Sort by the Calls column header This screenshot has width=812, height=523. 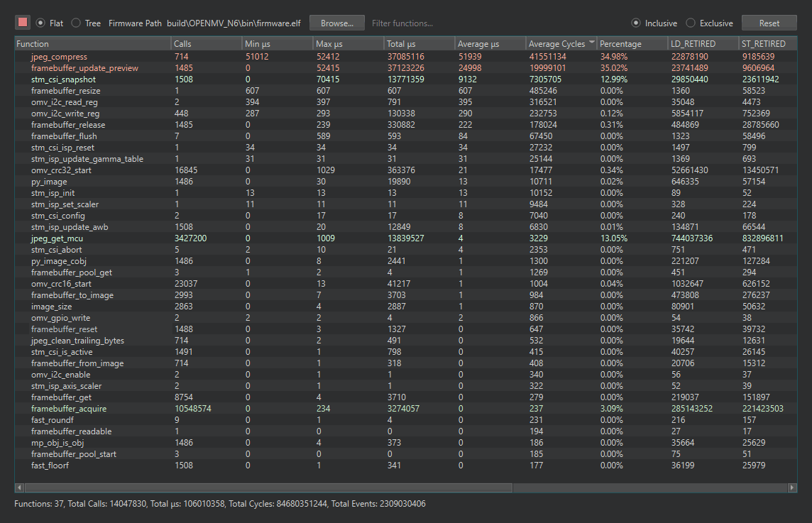[x=206, y=44]
